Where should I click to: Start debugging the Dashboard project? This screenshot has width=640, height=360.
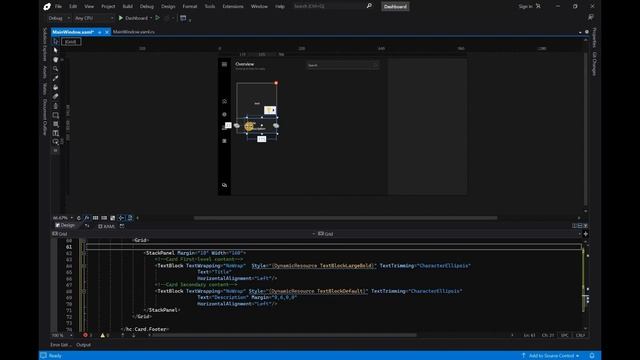pyautogui.click(x=133, y=18)
